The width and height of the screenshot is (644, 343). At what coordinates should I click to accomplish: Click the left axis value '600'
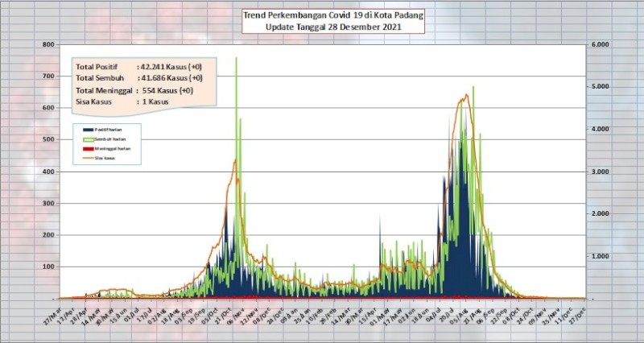pos(47,108)
